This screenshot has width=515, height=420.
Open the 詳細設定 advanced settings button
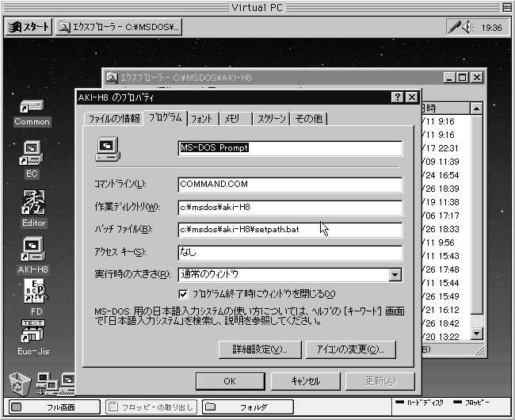coord(260,349)
